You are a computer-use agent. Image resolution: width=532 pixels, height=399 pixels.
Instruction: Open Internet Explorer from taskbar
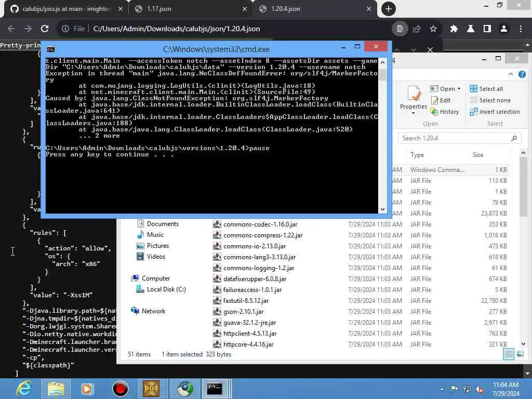(x=24, y=389)
